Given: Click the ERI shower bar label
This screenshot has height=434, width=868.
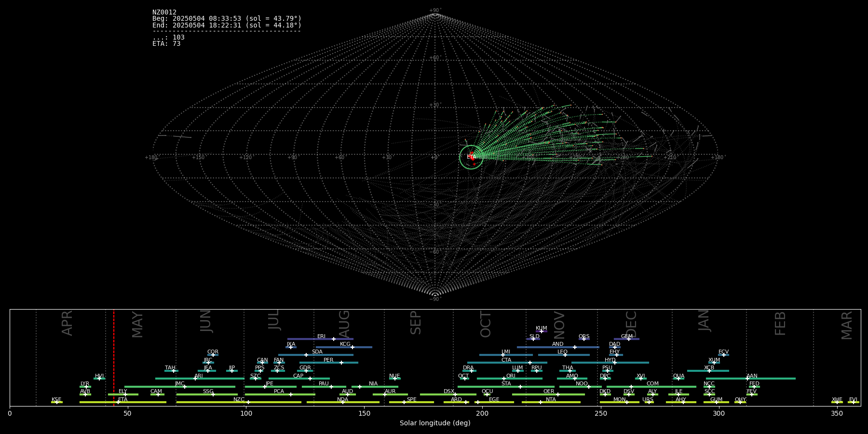Looking at the screenshot, I should pyautogui.click(x=321, y=337).
